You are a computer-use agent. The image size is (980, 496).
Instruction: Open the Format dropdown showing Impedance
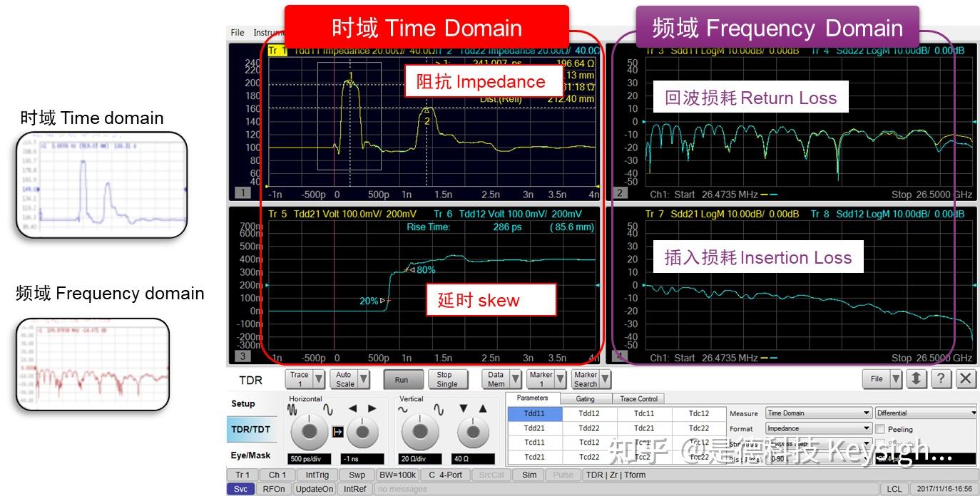click(818, 428)
